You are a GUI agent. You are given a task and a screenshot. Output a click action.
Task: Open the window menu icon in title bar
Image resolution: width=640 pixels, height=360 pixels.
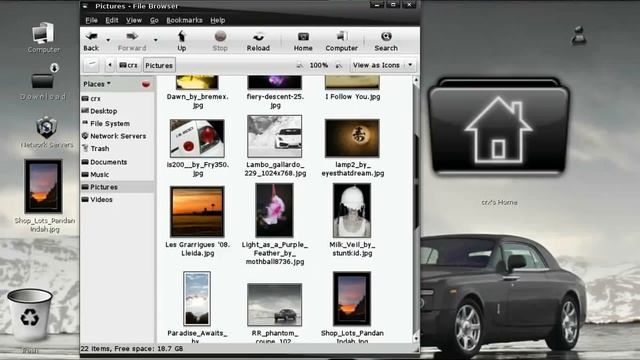(x=86, y=6)
